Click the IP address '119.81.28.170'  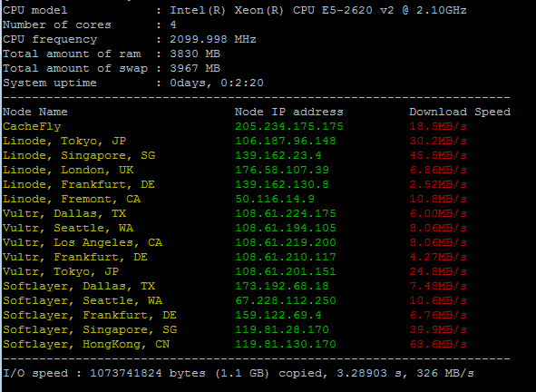[x=282, y=330]
